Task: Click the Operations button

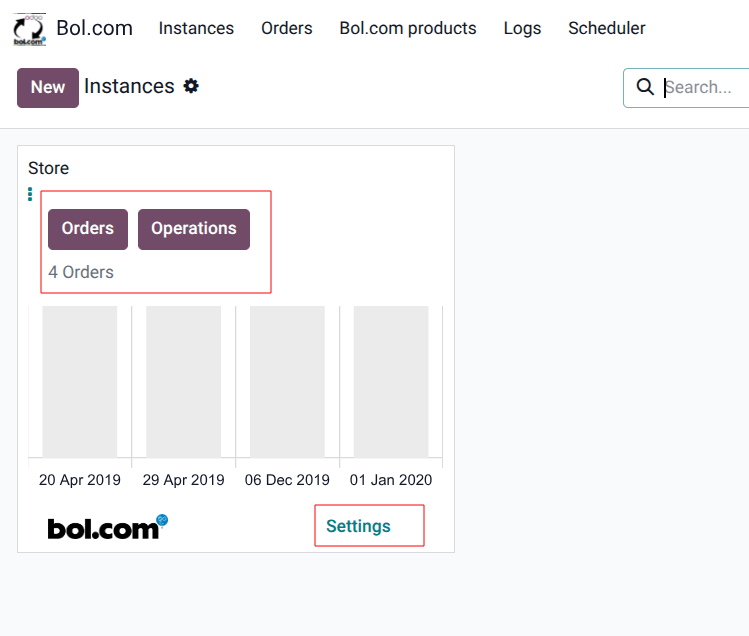Action: click(194, 229)
